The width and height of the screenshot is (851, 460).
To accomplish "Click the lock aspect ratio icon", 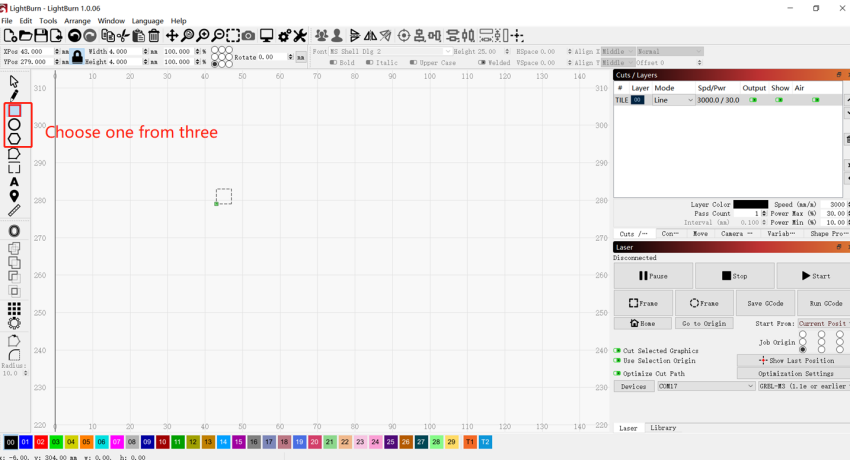I will (x=77, y=57).
